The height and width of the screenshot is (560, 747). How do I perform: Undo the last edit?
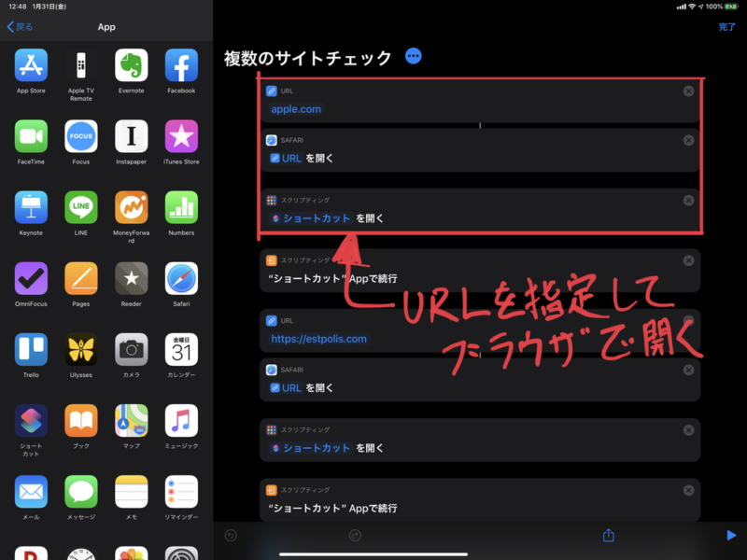point(231,535)
